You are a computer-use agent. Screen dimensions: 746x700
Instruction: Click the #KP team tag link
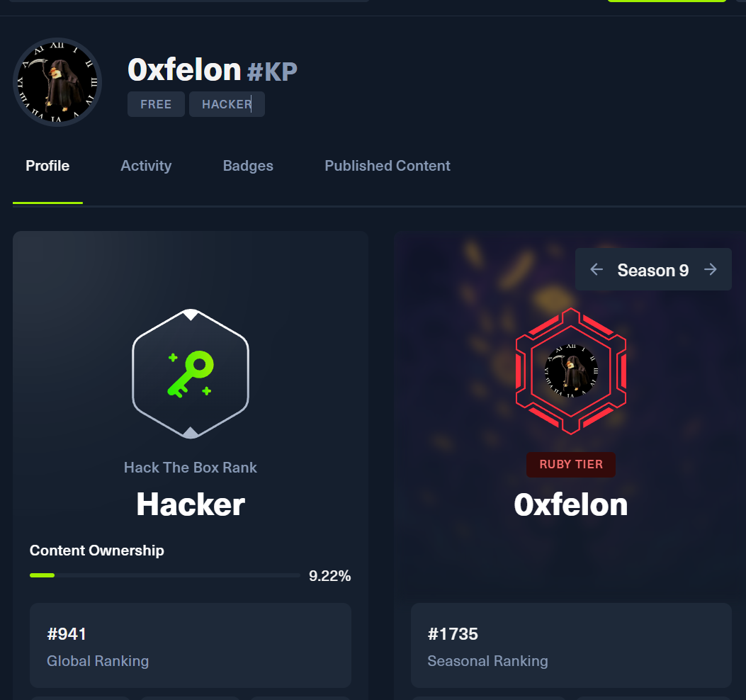[x=272, y=72]
